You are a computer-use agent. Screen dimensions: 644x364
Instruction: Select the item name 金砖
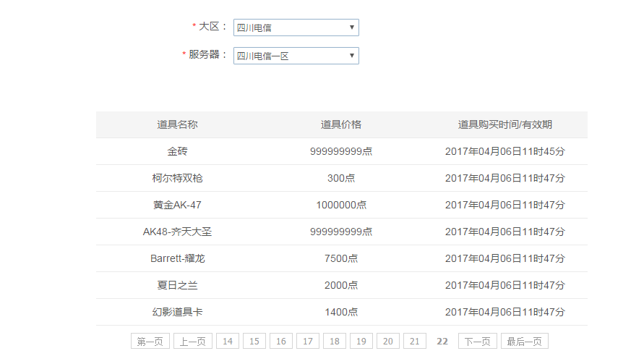pyautogui.click(x=177, y=151)
